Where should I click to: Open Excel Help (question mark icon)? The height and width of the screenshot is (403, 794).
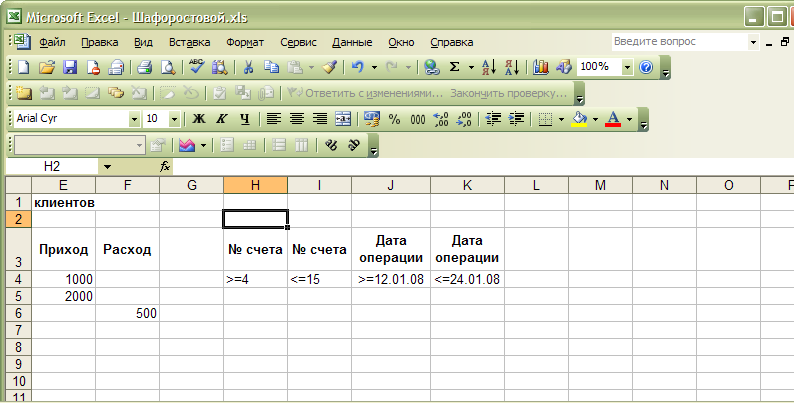[646, 67]
